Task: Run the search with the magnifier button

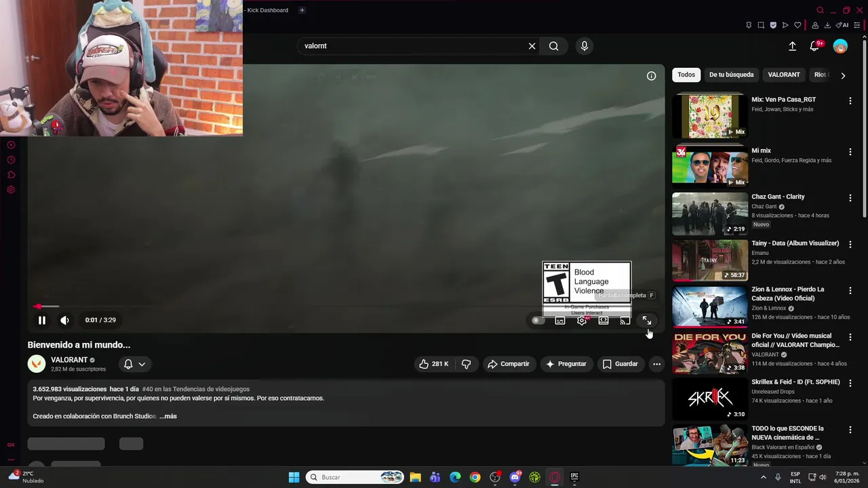Action: tap(554, 46)
